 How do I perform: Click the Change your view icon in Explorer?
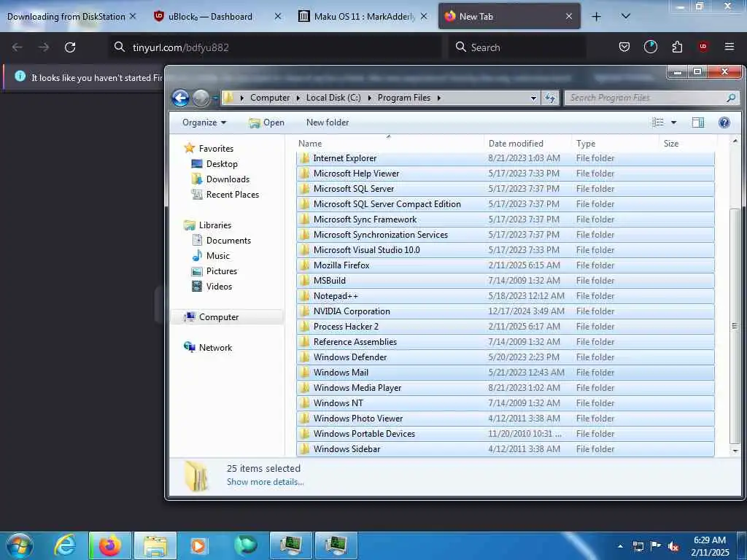(658, 122)
